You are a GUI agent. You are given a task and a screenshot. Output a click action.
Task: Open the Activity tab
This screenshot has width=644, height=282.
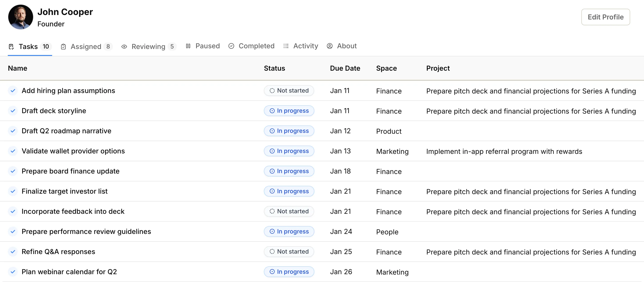click(305, 46)
